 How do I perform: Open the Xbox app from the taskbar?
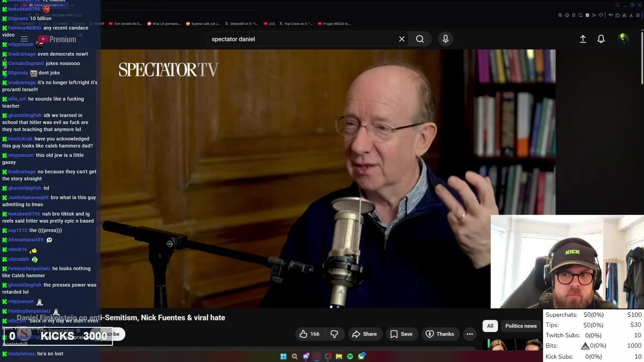361,356
